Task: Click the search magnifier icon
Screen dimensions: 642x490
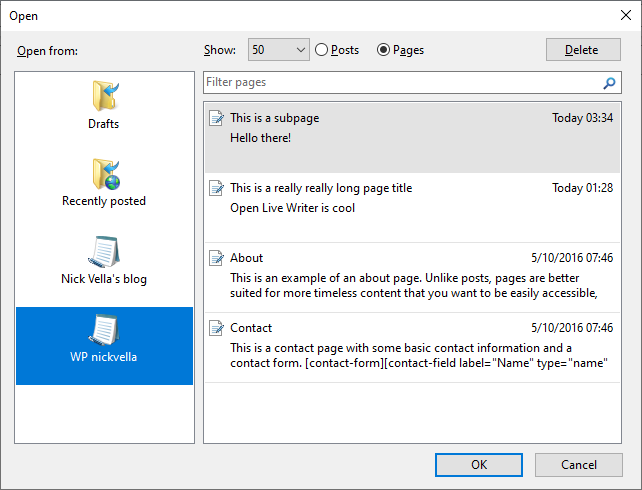Action: 609,83
